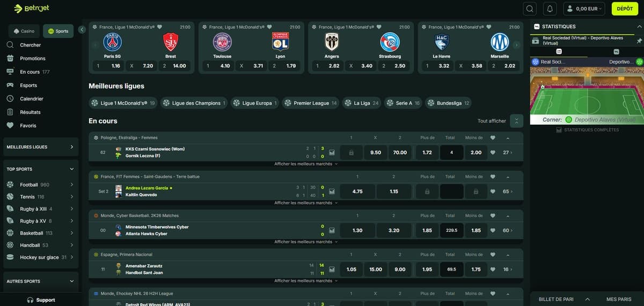The image size is (644, 306).
Task: Open the notifications bell
Action: tap(549, 9)
